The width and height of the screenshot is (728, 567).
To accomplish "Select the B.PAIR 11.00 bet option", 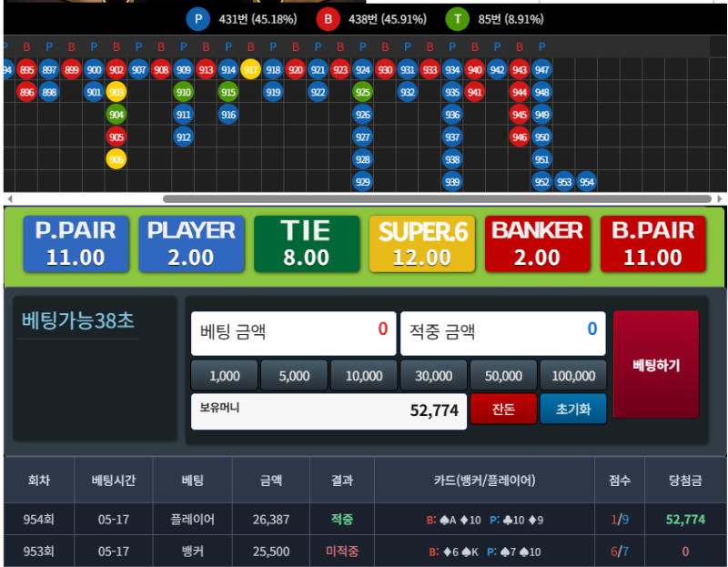I will (x=652, y=244).
